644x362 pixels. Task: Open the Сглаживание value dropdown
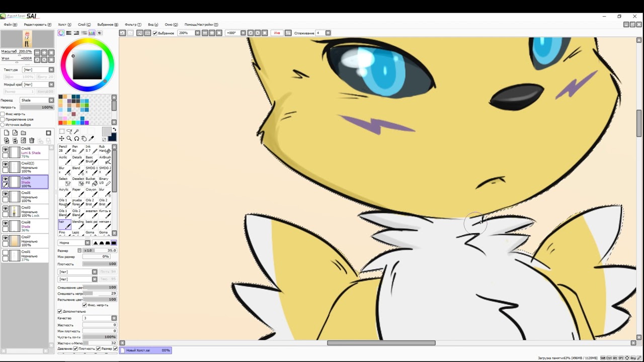point(323,33)
